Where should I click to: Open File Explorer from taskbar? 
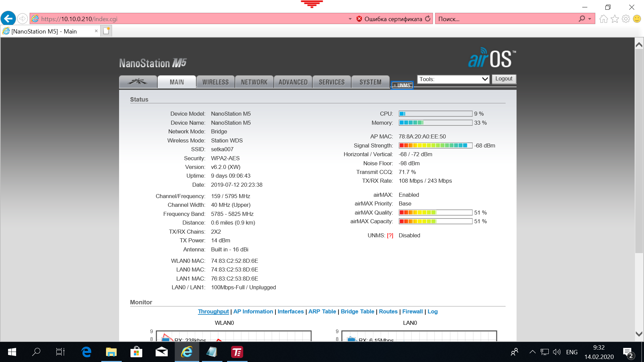[x=111, y=352]
